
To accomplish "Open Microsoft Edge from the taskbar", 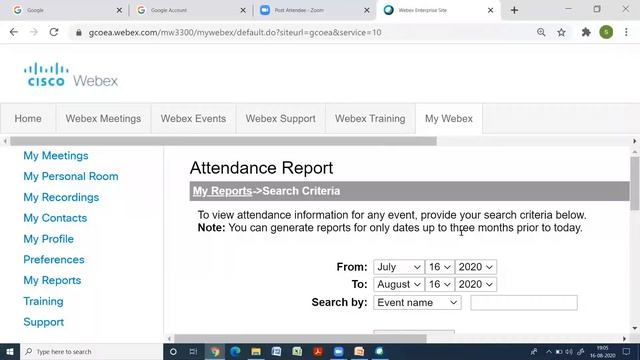I will click(x=236, y=351).
